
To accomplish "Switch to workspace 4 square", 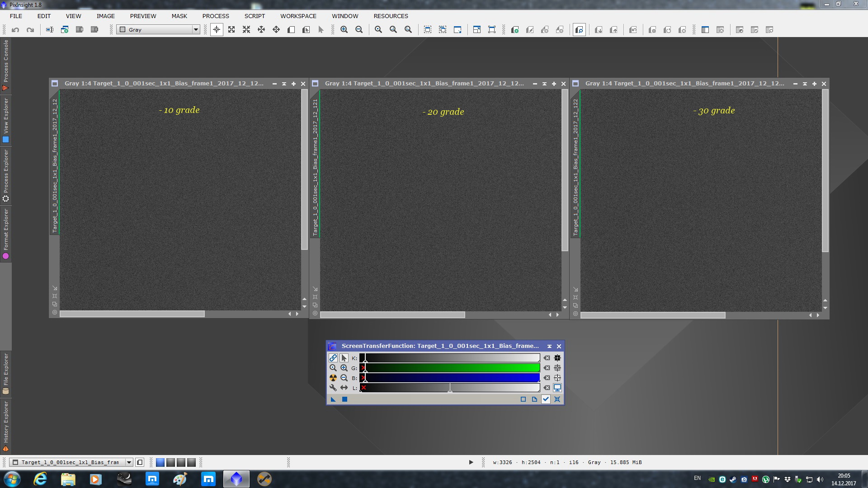I will pos(191,462).
